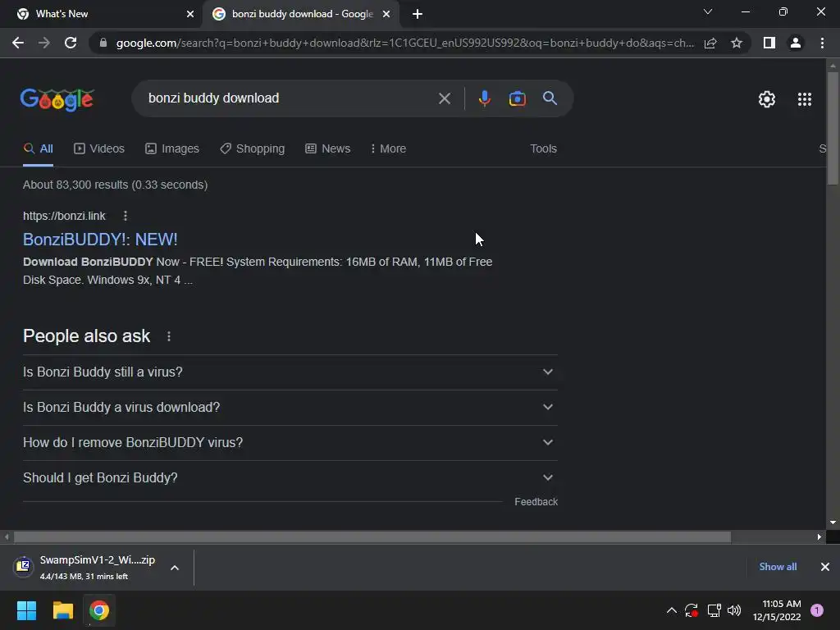840x630 pixels.
Task: Open the SwampSimV1-2 zip download item
Action: coord(85,567)
